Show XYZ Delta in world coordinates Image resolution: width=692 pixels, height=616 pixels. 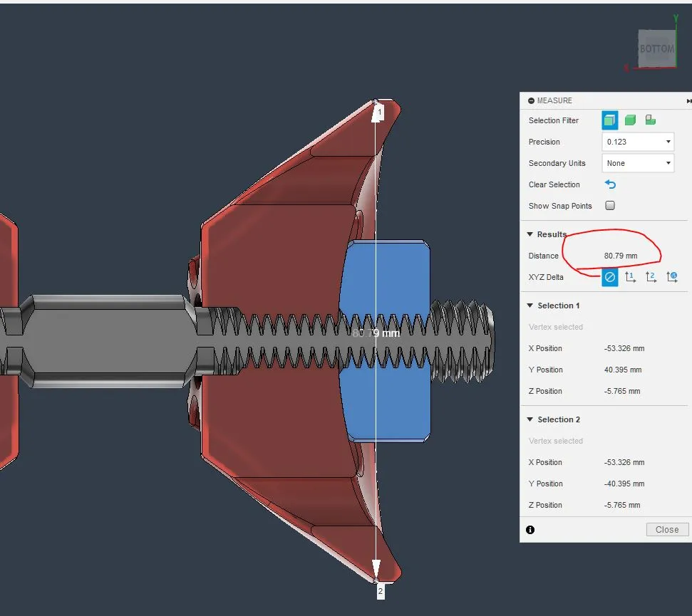click(672, 277)
